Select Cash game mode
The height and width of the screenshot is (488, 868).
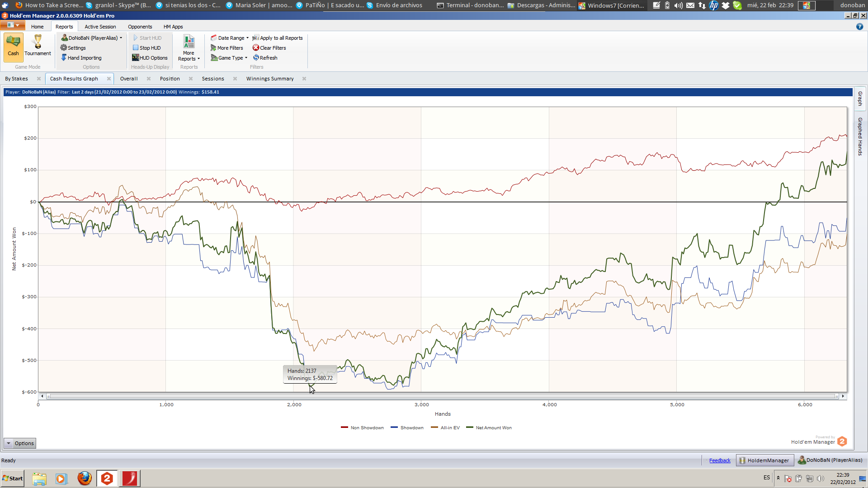[x=13, y=47]
